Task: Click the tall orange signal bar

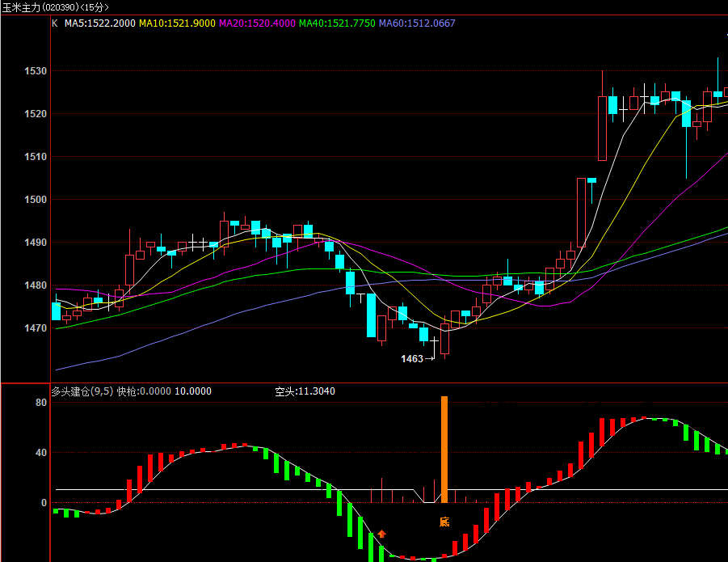Action: point(444,449)
